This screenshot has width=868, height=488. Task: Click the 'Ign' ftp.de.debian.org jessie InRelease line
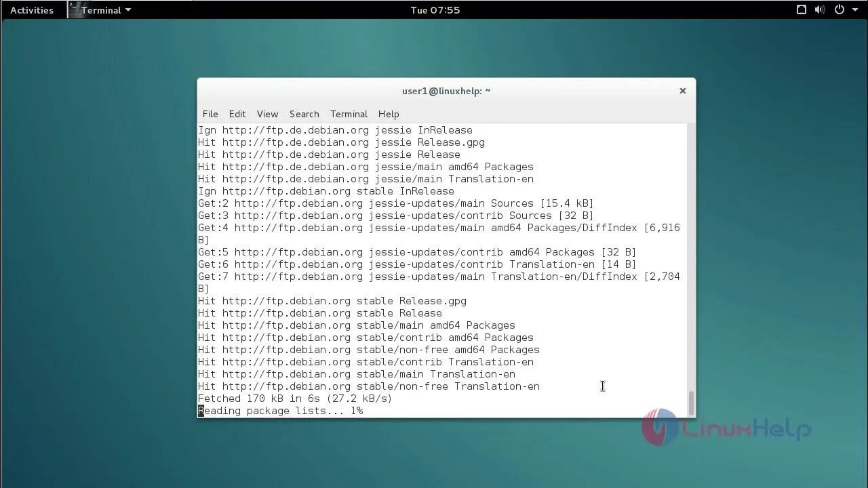(335, 130)
